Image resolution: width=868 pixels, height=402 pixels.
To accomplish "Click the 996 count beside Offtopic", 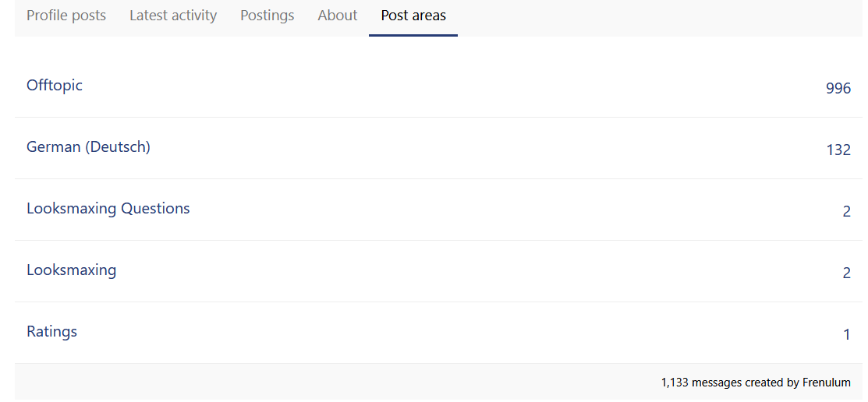I will coord(838,89).
